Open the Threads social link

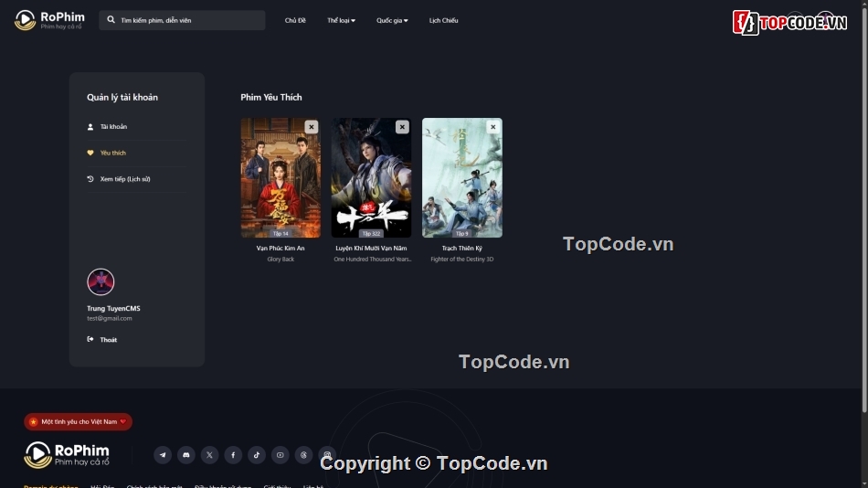pyautogui.click(x=303, y=455)
